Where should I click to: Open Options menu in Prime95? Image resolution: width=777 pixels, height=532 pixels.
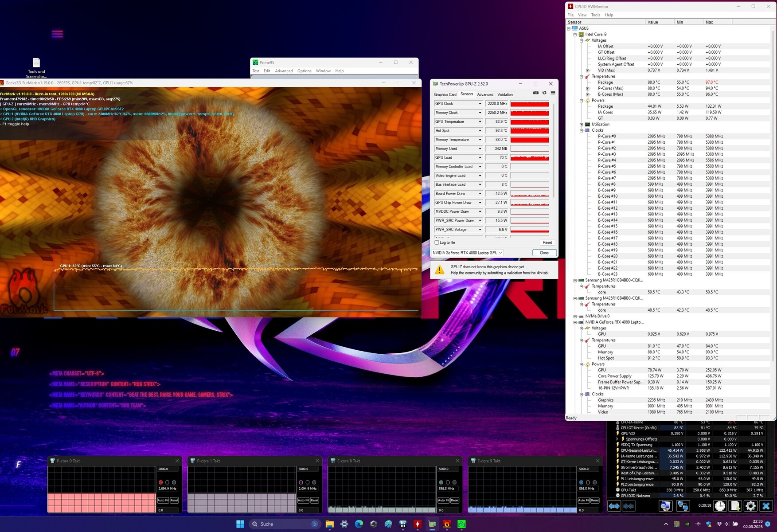pos(304,71)
